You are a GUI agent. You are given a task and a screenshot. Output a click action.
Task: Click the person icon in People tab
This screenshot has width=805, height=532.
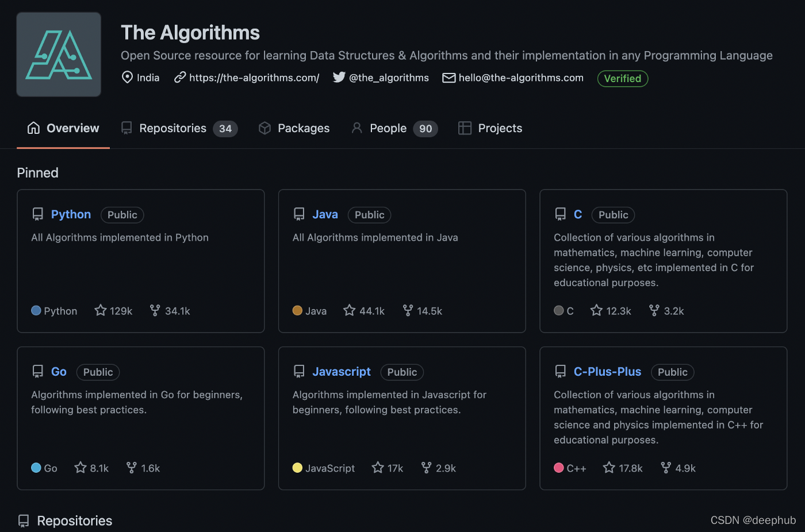pyautogui.click(x=356, y=128)
